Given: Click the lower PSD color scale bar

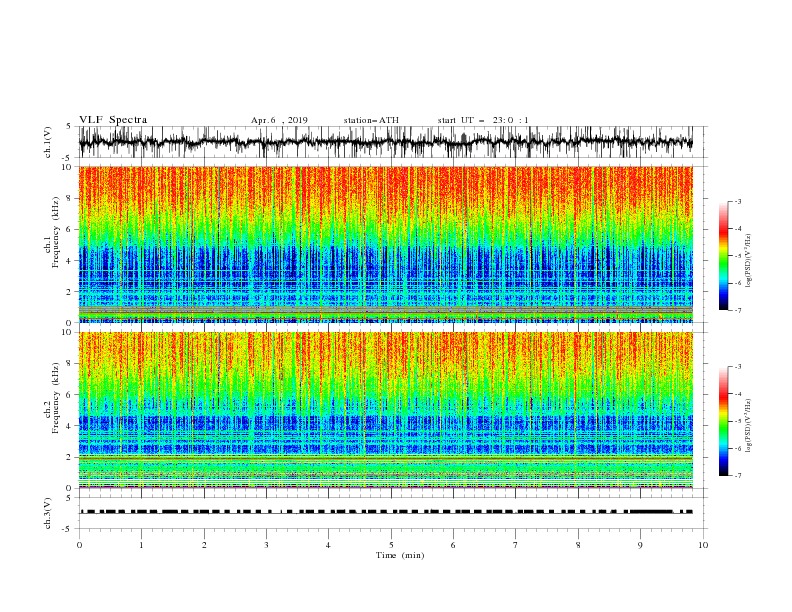Looking at the screenshot, I should pos(723,421).
